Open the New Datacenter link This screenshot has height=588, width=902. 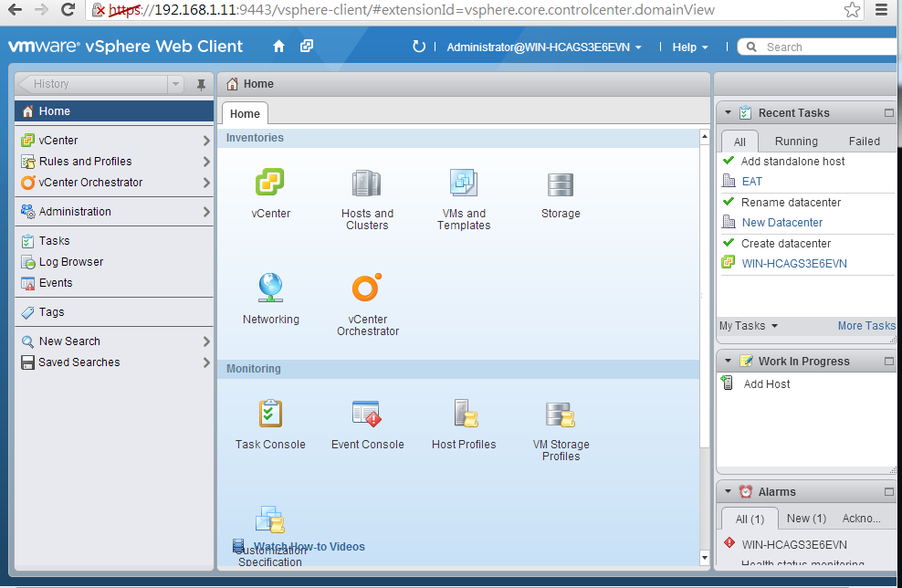[782, 223]
